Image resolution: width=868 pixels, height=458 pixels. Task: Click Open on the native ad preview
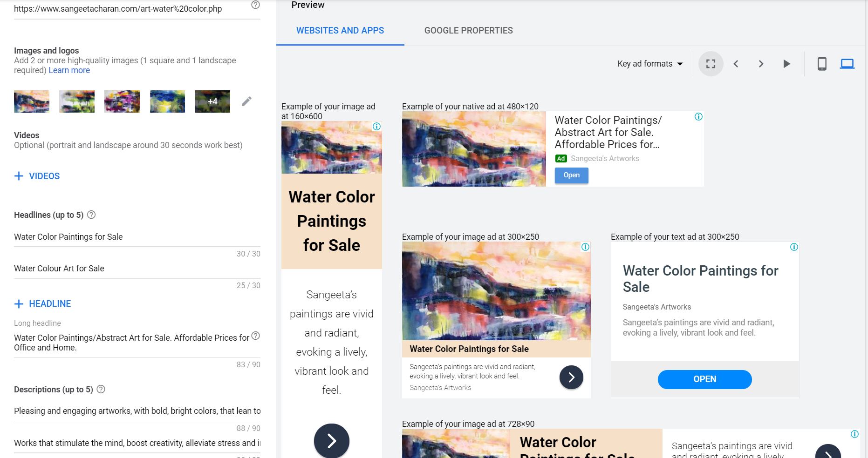(571, 175)
